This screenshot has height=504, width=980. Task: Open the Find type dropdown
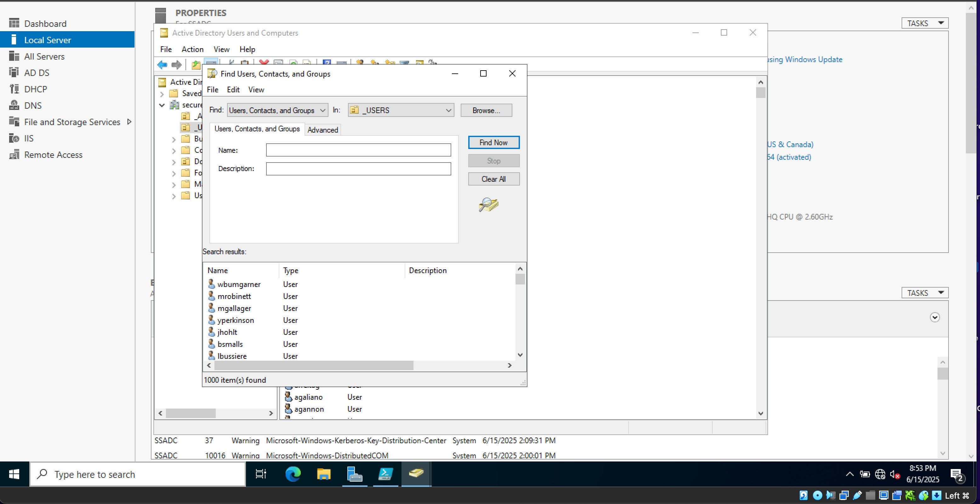click(x=277, y=110)
